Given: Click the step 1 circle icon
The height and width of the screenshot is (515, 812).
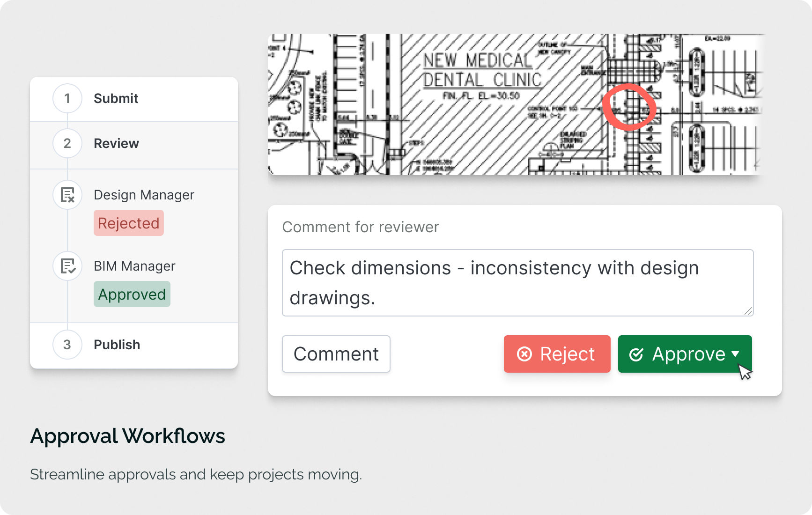Looking at the screenshot, I should pos(67,98).
